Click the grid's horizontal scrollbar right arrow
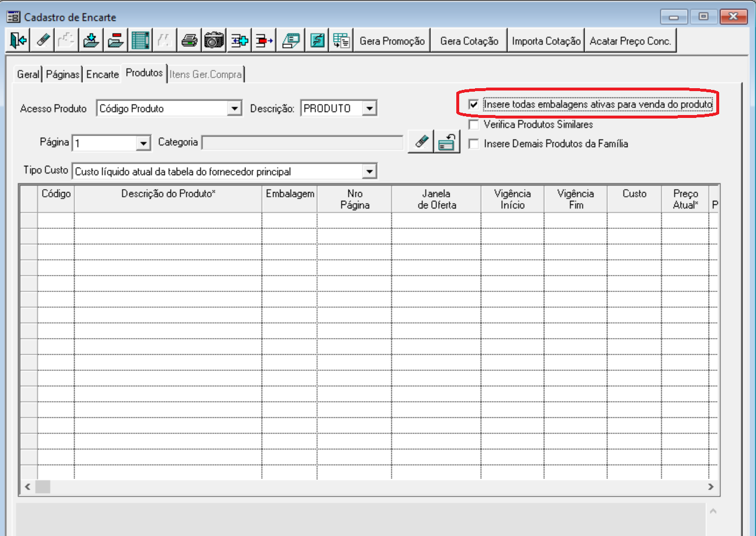756x536 pixels. pyautogui.click(x=710, y=486)
